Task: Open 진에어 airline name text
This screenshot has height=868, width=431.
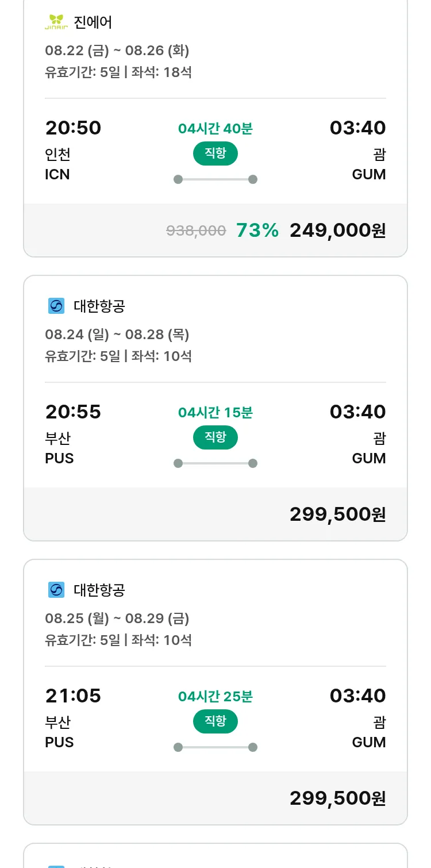Action: tap(93, 22)
